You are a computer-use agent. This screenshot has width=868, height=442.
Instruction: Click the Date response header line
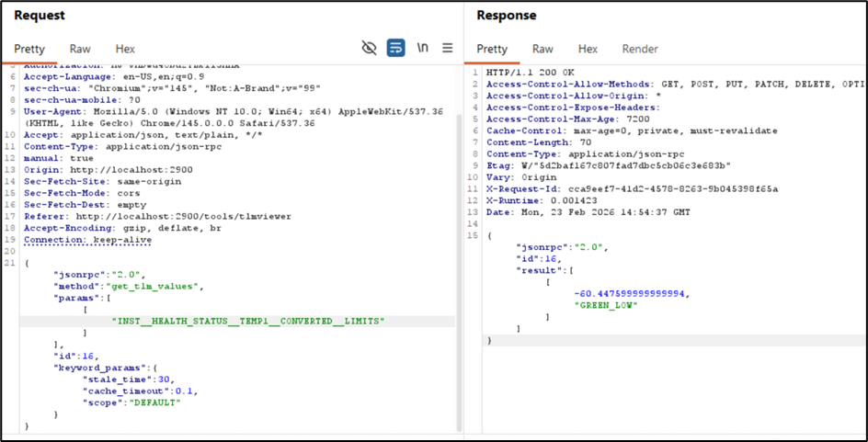tap(588, 212)
